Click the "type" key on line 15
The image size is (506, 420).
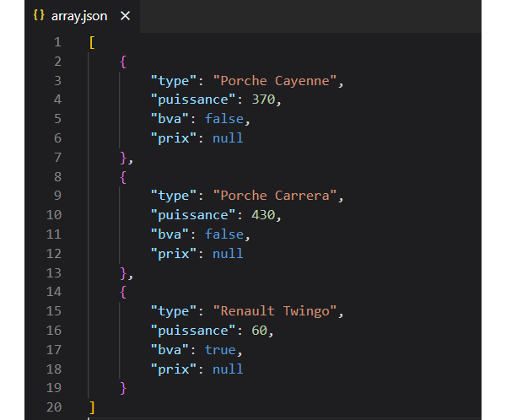click(174, 311)
